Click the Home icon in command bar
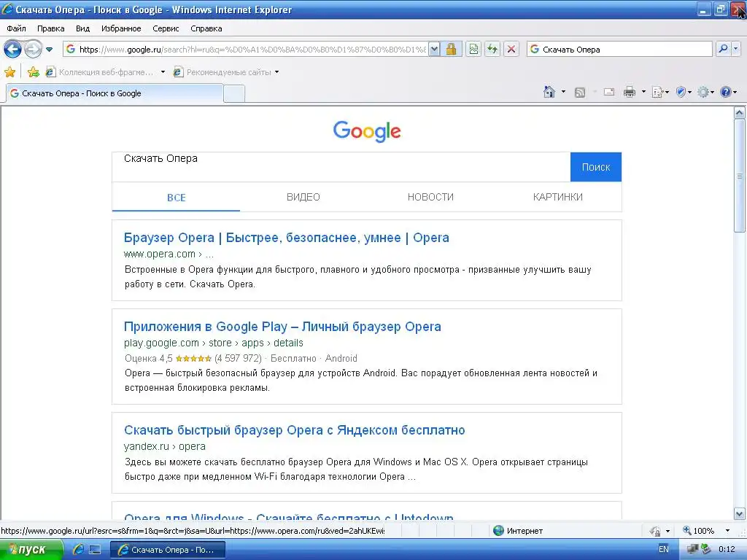The height and width of the screenshot is (560, 747). click(x=549, y=92)
